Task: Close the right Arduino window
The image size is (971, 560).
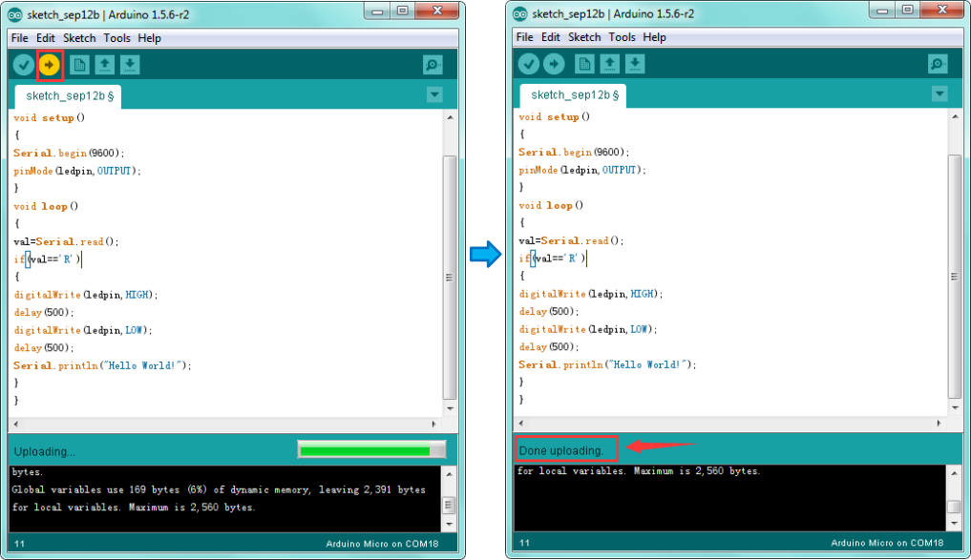Action: [x=942, y=10]
